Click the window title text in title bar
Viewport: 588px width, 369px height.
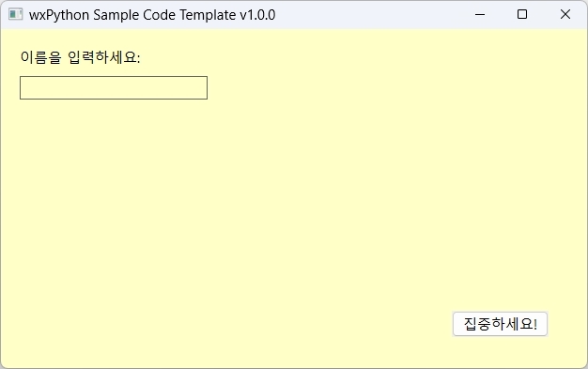152,15
